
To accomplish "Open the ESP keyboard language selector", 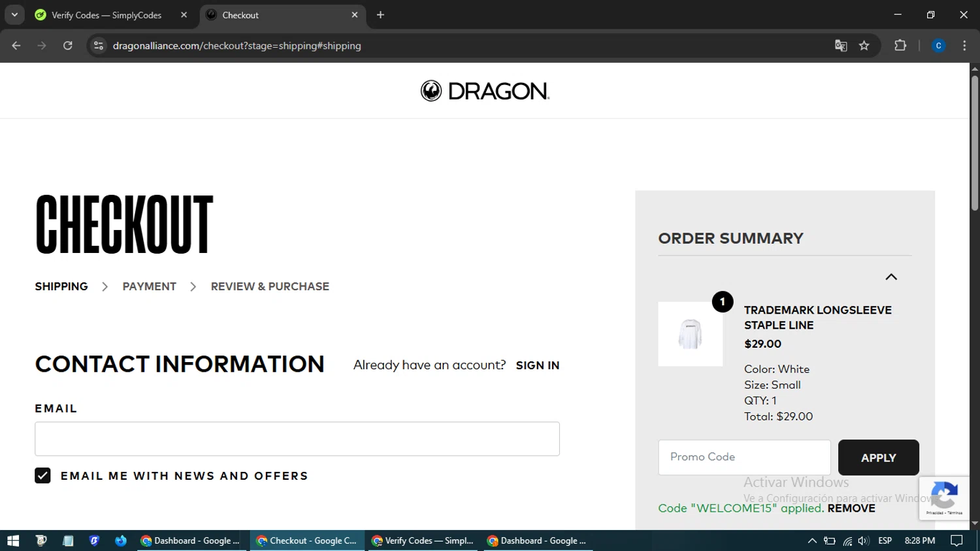I will (885, 541).
